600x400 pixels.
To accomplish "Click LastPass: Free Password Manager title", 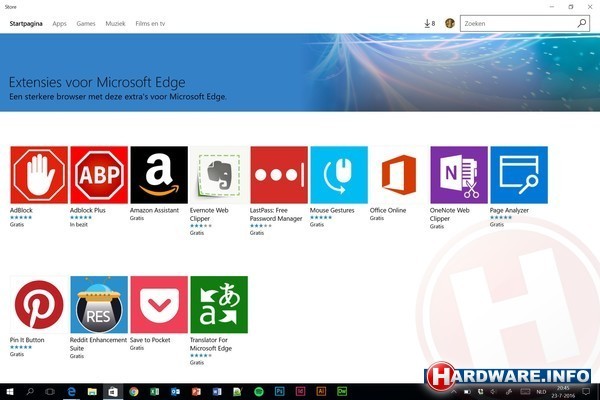I will pyautogui.click(x=276, y=214).
